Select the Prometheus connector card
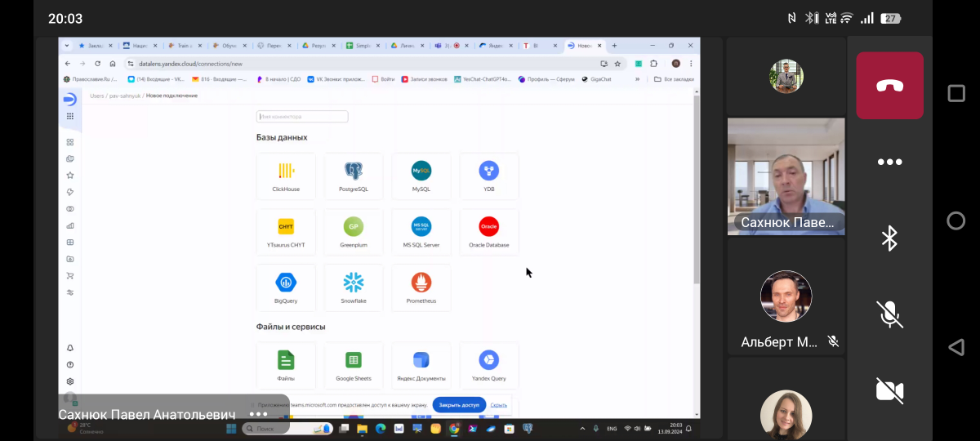This screenshot has height=441, width=980. point(421,288)
